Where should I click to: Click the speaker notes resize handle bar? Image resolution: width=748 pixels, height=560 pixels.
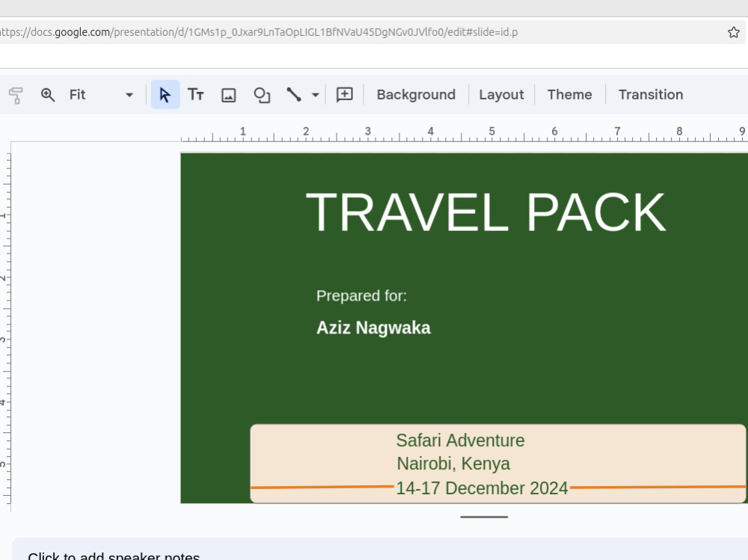click(484, 517)
